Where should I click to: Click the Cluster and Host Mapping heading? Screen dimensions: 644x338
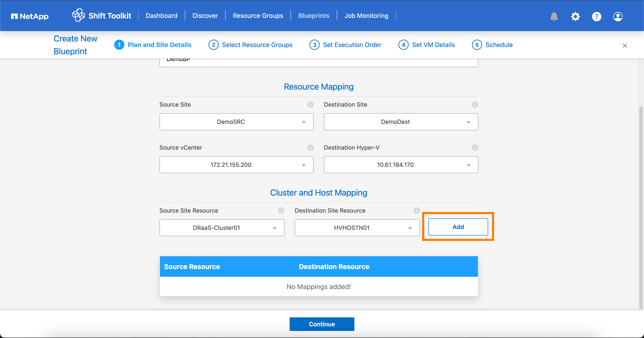pos(319,193)
